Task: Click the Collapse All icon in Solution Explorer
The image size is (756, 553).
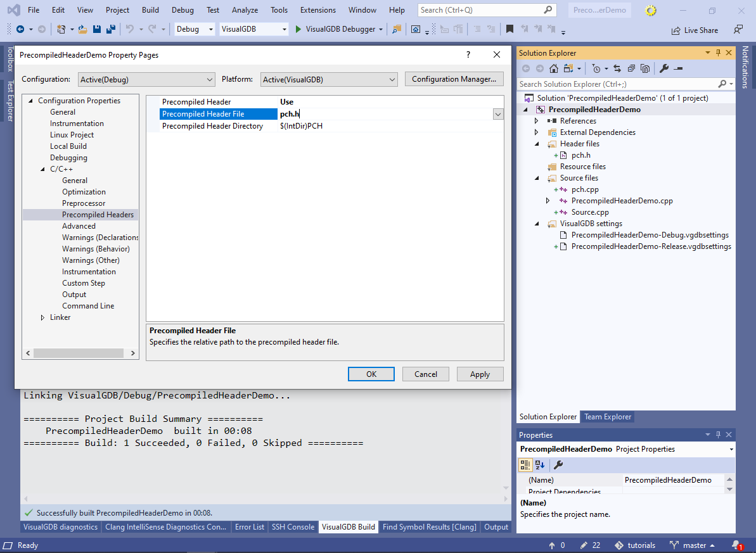Action: coord(631,68)
